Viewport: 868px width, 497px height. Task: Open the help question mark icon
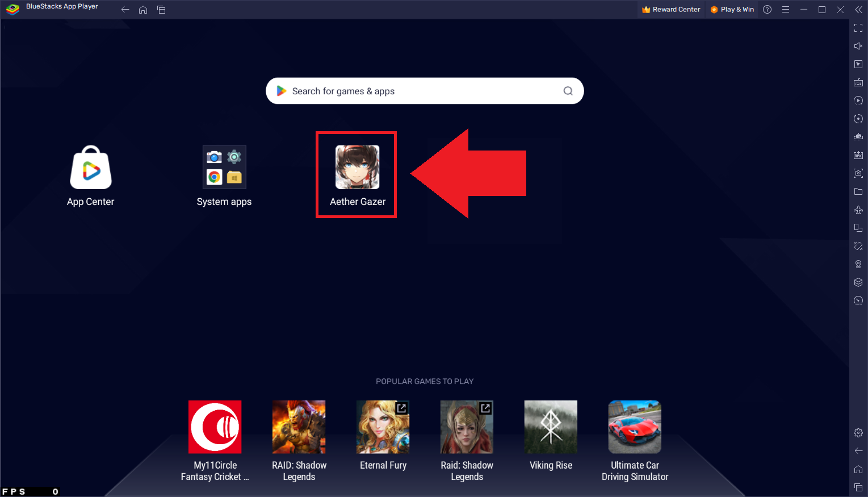click(x=768, y=10)
